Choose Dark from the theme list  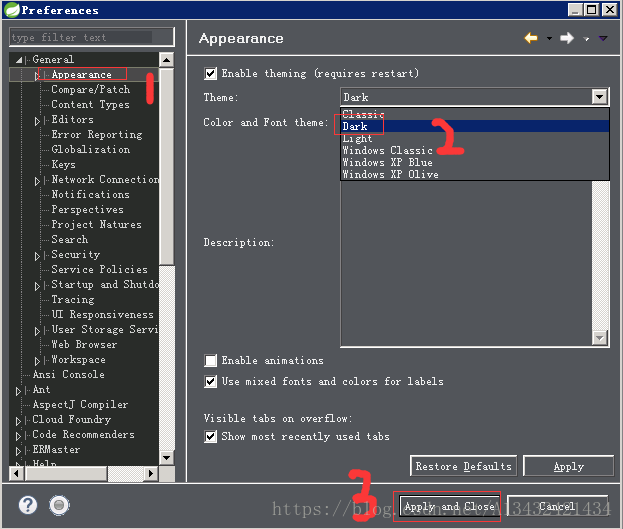pos(475,126)
